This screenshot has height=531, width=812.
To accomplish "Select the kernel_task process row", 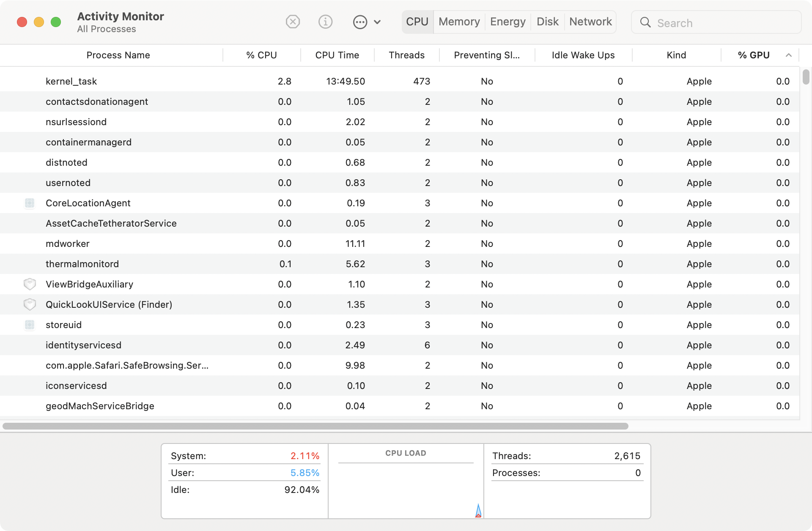I will pos(400,81).
